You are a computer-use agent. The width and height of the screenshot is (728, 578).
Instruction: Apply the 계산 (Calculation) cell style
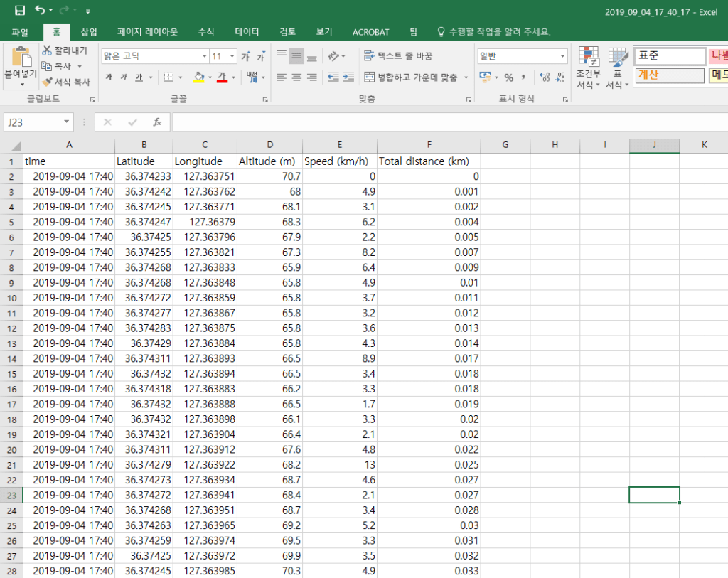pos(668,75)
